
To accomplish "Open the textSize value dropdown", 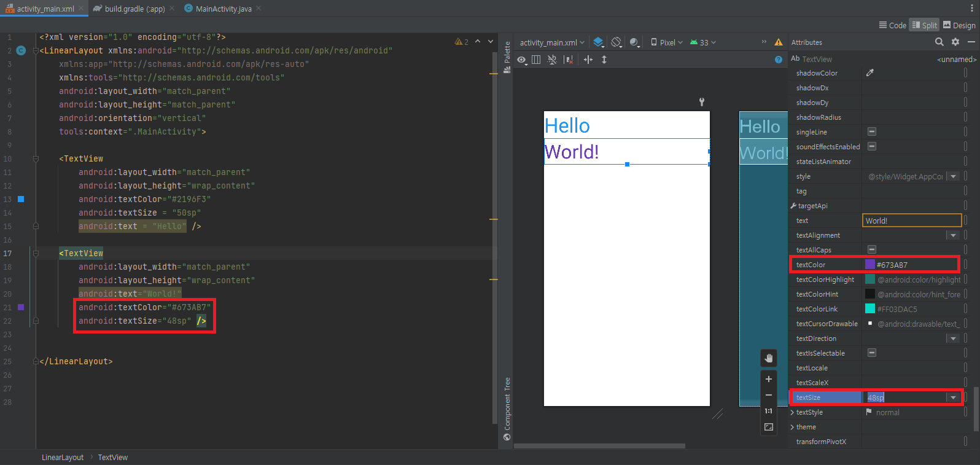I will (x=953, y=397).
